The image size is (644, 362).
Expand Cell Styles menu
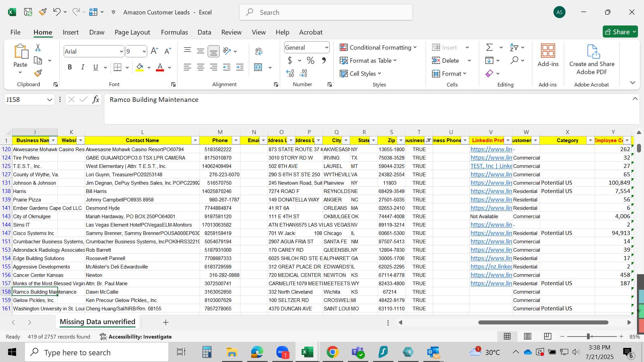pos(361,73)
